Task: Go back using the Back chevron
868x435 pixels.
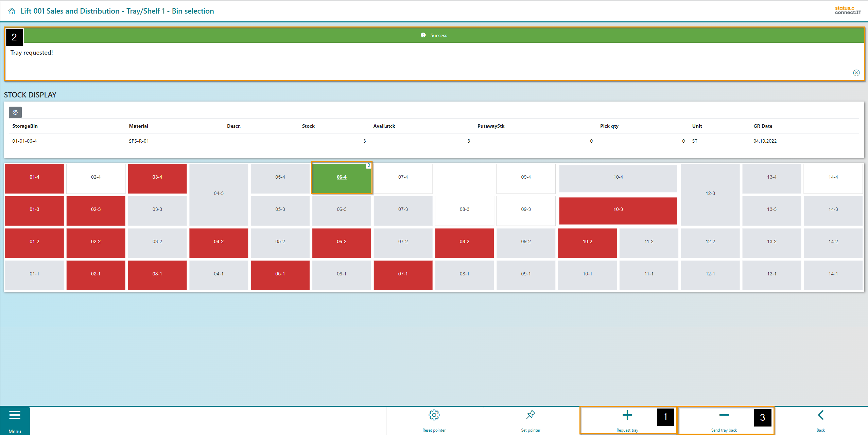Action: 820,415
